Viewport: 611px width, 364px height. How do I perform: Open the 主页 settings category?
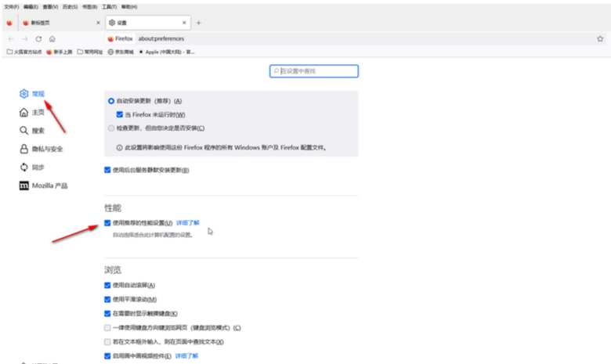click(x=32, y=113)
